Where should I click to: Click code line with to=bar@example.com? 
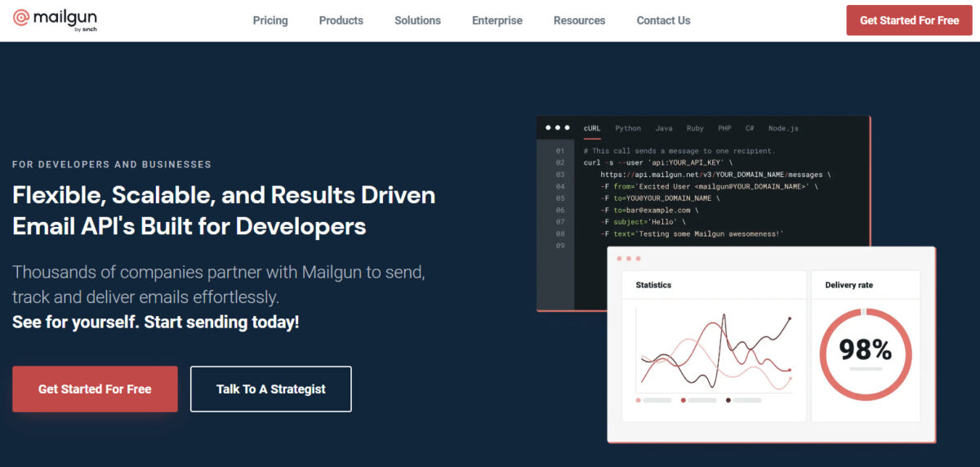pos(649,210)
